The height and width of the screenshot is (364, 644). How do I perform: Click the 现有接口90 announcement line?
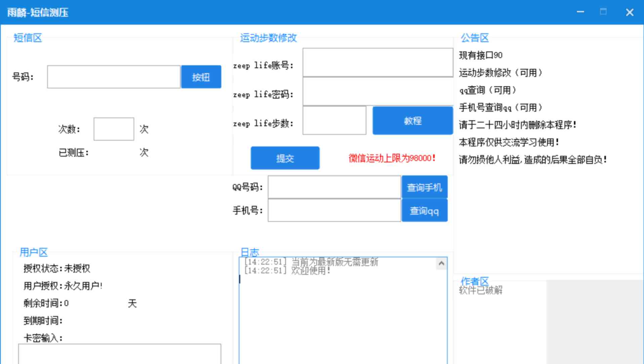pos(481,55)
